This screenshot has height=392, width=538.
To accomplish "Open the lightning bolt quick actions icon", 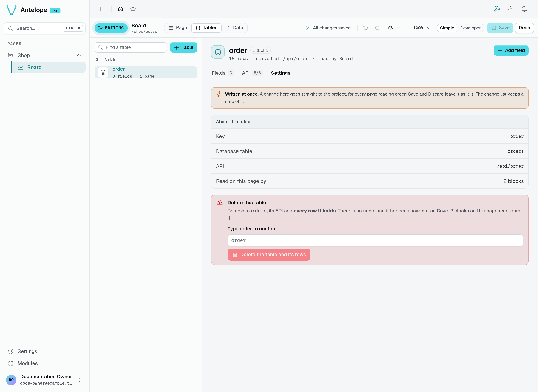I will pos(509,9).
